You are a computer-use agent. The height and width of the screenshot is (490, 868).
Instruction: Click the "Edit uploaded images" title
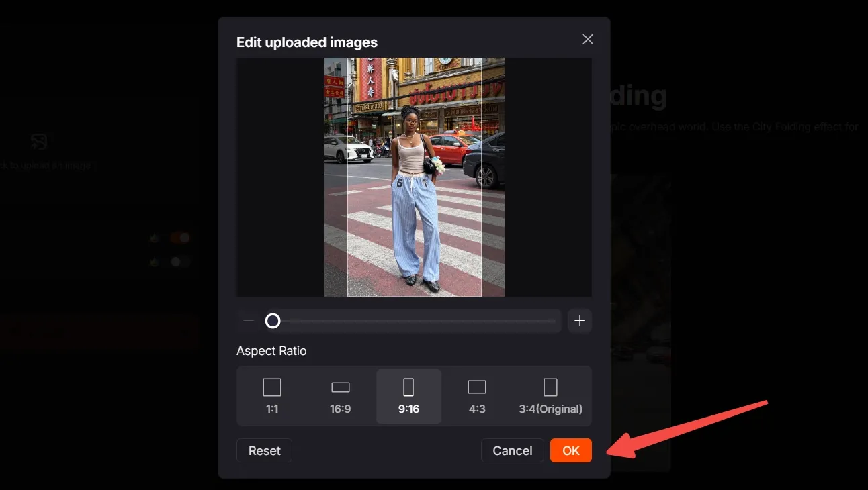307,42
